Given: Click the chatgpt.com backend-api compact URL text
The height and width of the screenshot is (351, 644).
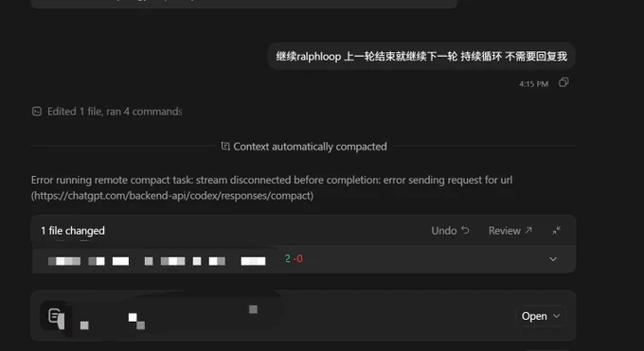Looking at the screenshot, I should (x=172, y=196).
